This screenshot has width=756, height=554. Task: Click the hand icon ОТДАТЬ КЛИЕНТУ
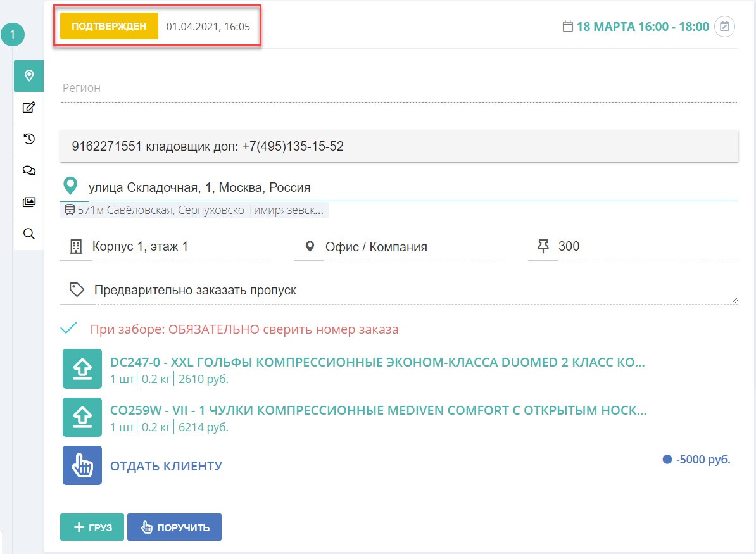pyautogui.click(x=82, y=465)
